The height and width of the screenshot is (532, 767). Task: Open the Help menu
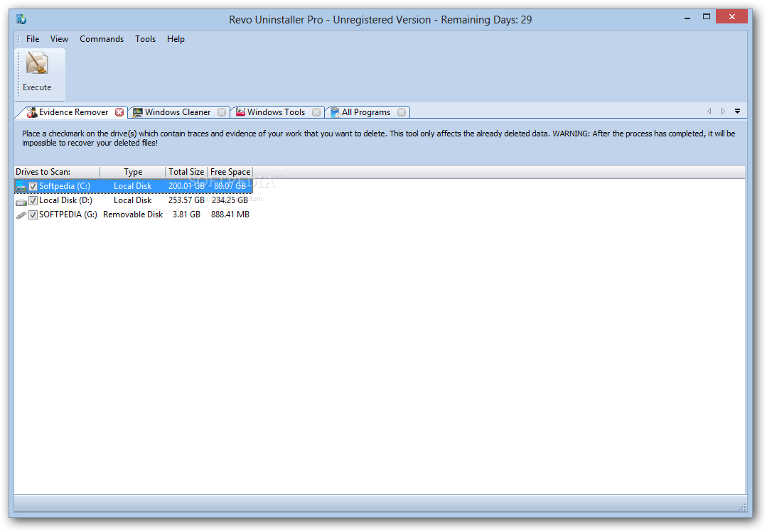pos(176,39)
